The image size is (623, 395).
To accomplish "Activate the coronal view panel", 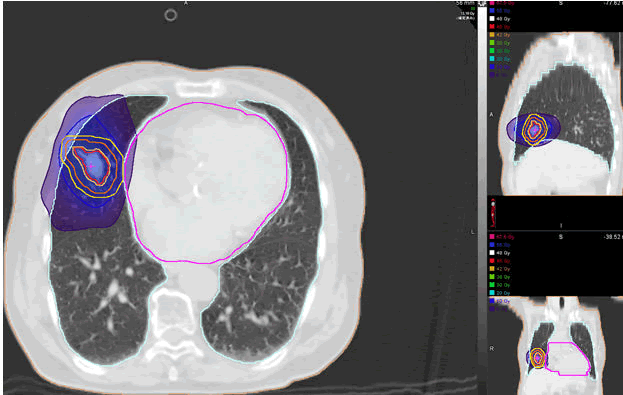I will point(555,345).
